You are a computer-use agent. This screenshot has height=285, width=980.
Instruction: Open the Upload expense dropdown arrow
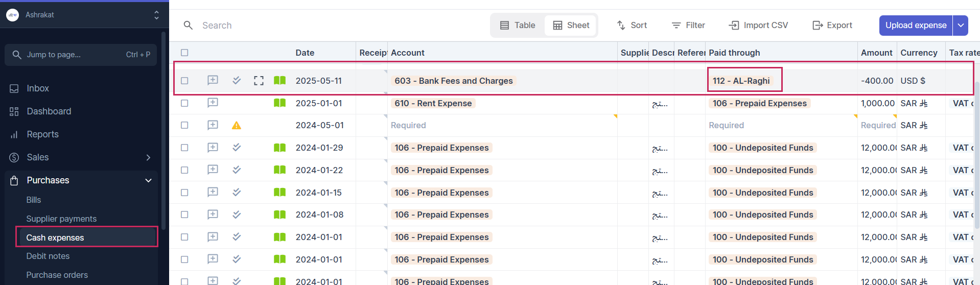pyautogui.click(x=961, y=25)
